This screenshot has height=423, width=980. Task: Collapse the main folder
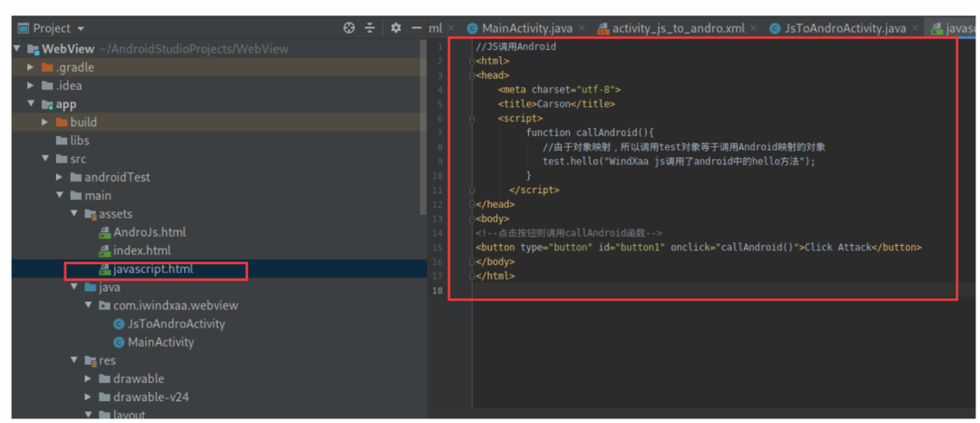click(59, 195)
